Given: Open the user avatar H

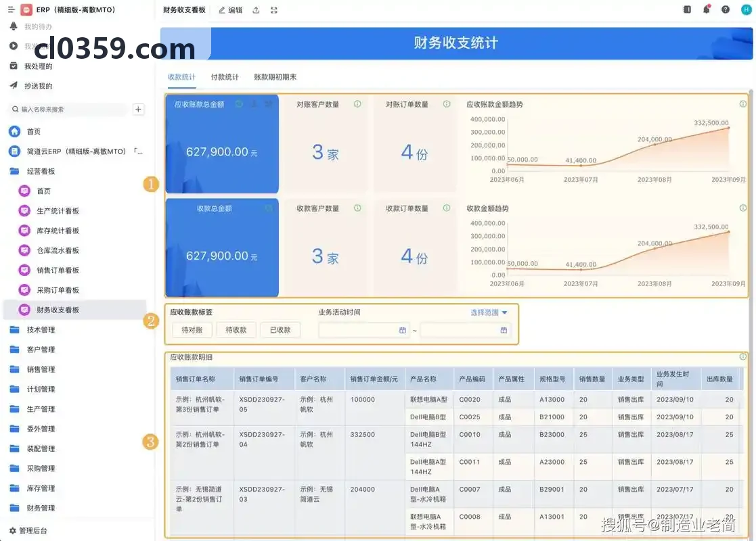Looking at the screenshot, I should pos(746,9).
